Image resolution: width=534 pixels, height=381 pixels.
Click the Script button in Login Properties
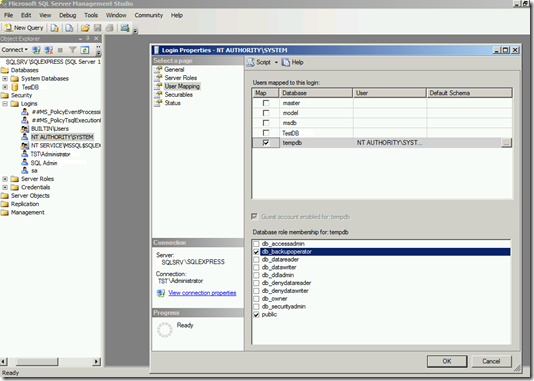[x=259, y=62]
